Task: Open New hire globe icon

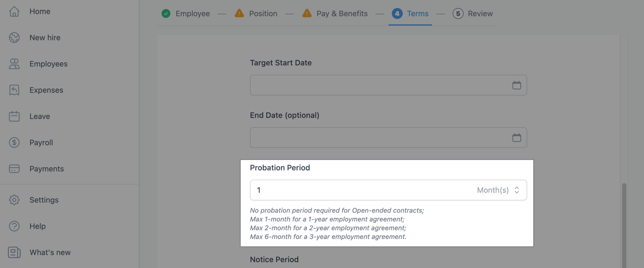Action: pos(14,37)
